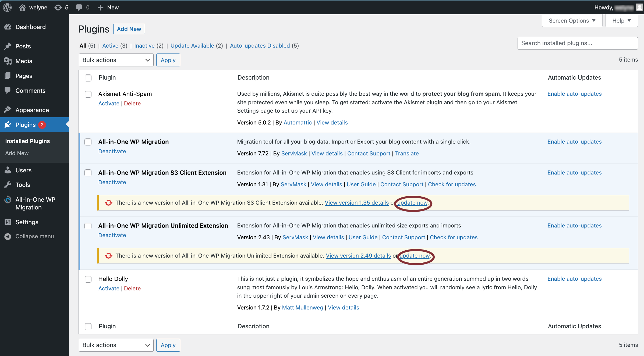Screen dimensions: 644x356
Task: Click the plus New icon in admin bar
Action: click(100, 8)
